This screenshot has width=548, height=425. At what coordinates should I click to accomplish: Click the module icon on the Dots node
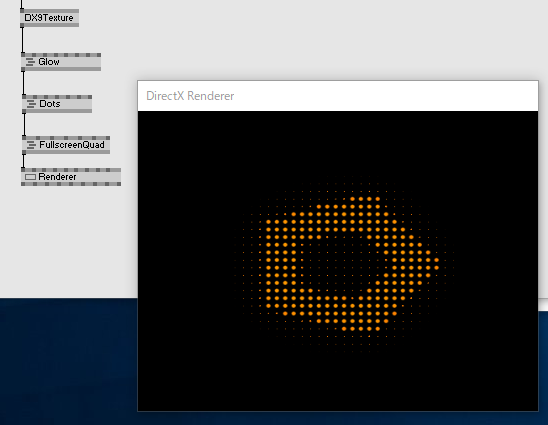coord(31,104)
